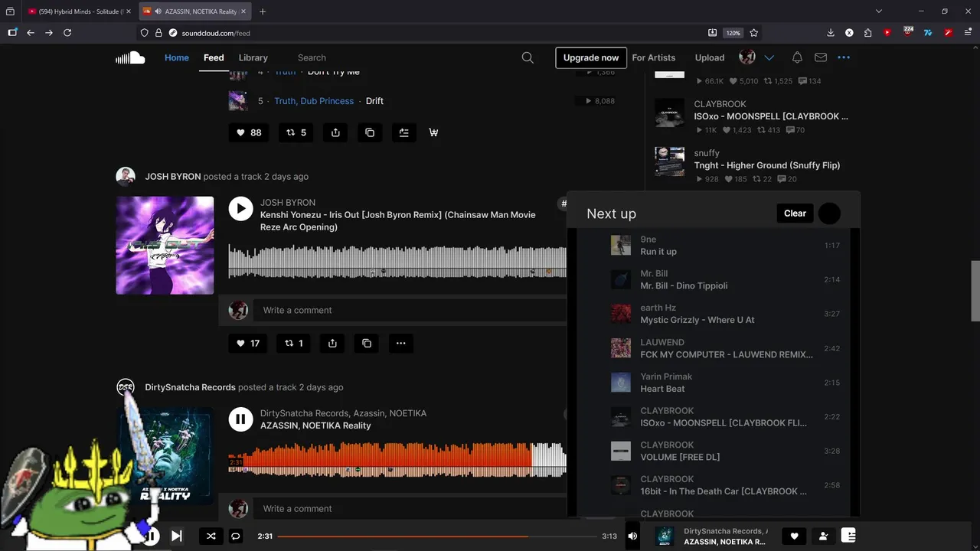This screenshot has width=980, height=551.
Task: Play Run it up by 9ne in queue
Action: coord(714,246)
